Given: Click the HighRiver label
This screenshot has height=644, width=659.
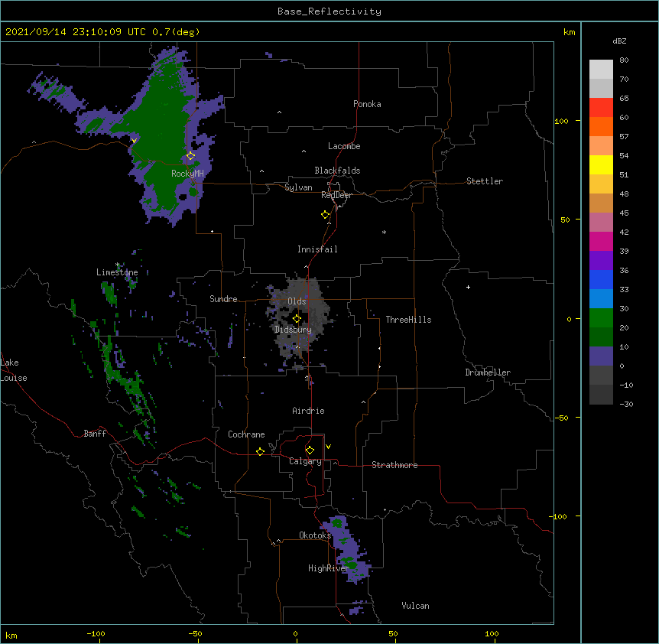Looking at the screenshot, I should 329,568.
